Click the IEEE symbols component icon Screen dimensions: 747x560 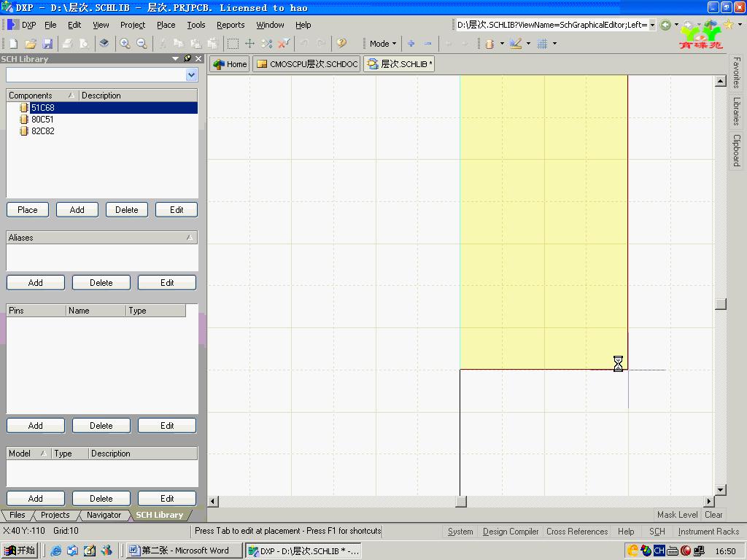pyautogui.click(x=489, y=44)
